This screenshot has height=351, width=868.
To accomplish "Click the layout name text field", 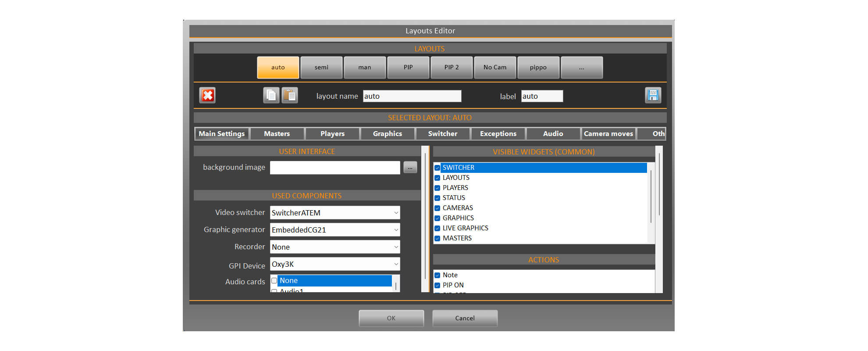I will pos(412,96).
